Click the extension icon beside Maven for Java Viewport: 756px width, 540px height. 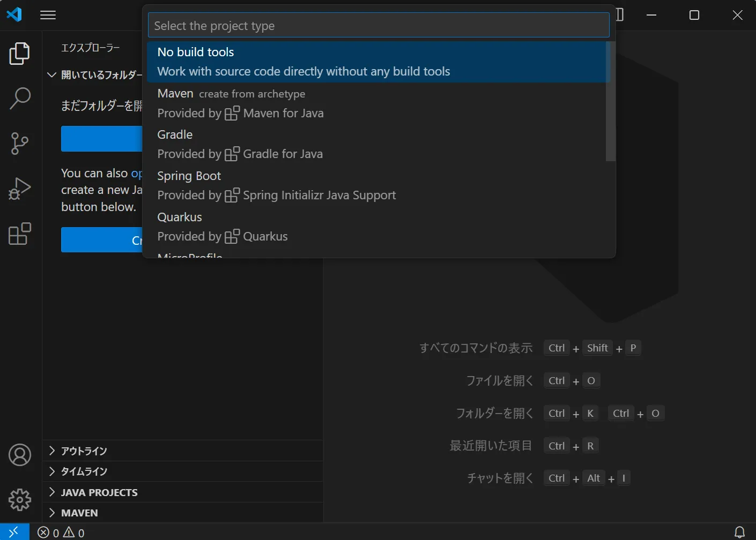pos(232,114)
